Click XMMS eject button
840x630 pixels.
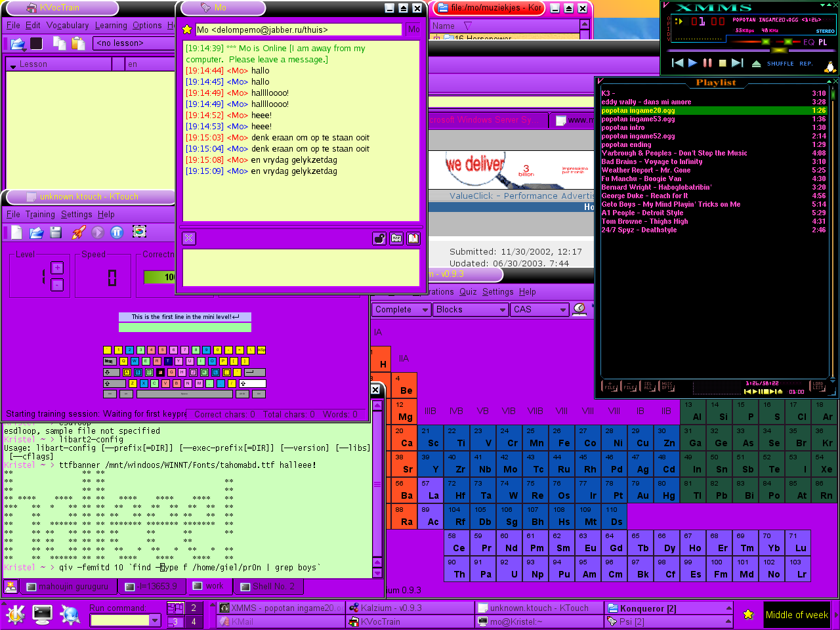tap(756, 64)
